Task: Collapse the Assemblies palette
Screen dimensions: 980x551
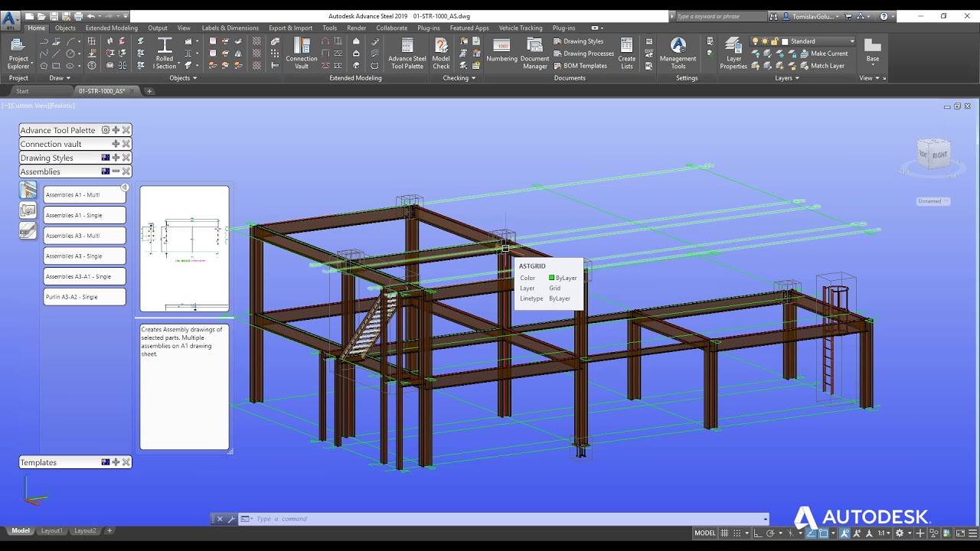Action: 116,171
